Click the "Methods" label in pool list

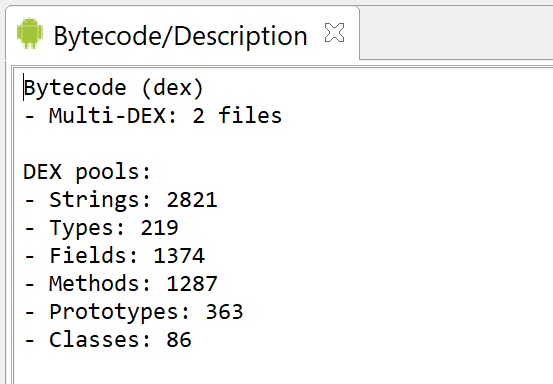(95, 284)
